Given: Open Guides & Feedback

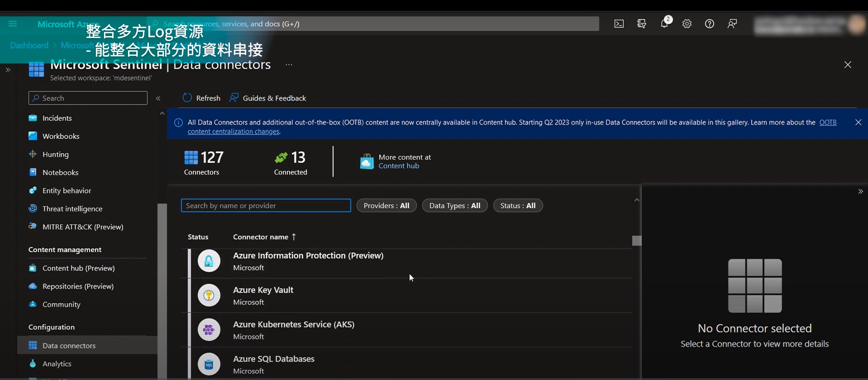Looking at the screenshot, I should (x=268, y=98).
